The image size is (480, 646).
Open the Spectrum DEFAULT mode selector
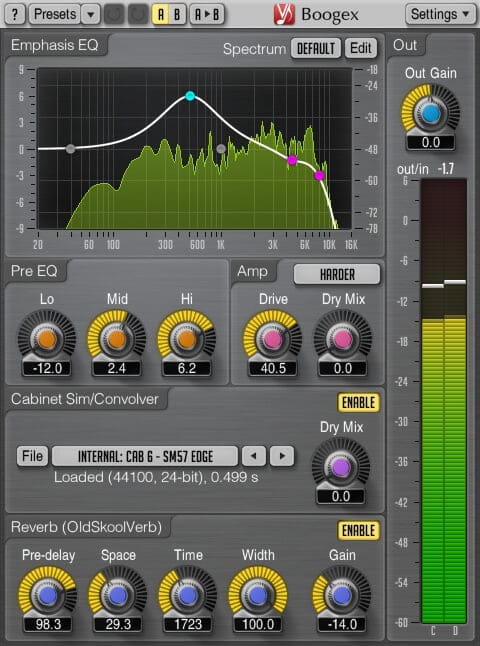316,48
